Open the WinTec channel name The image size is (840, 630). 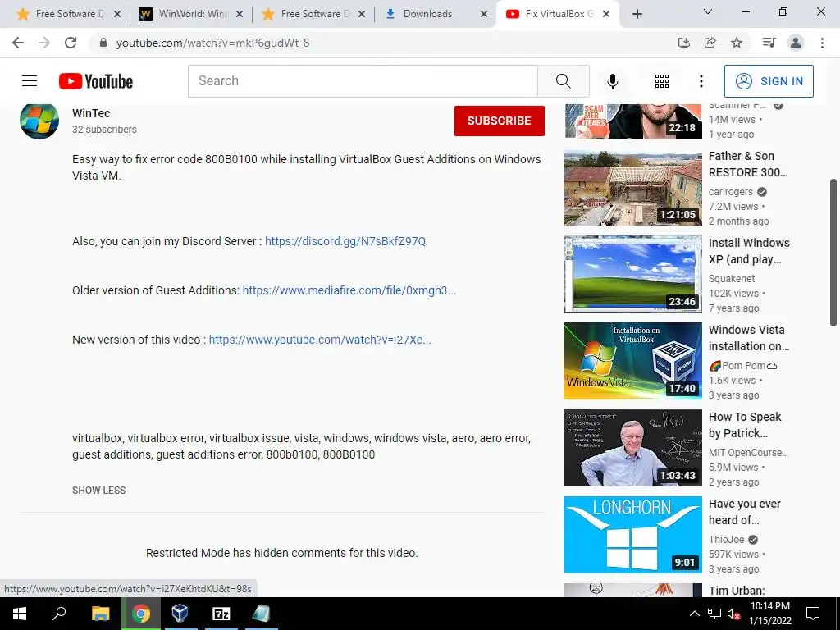(91, 113)
